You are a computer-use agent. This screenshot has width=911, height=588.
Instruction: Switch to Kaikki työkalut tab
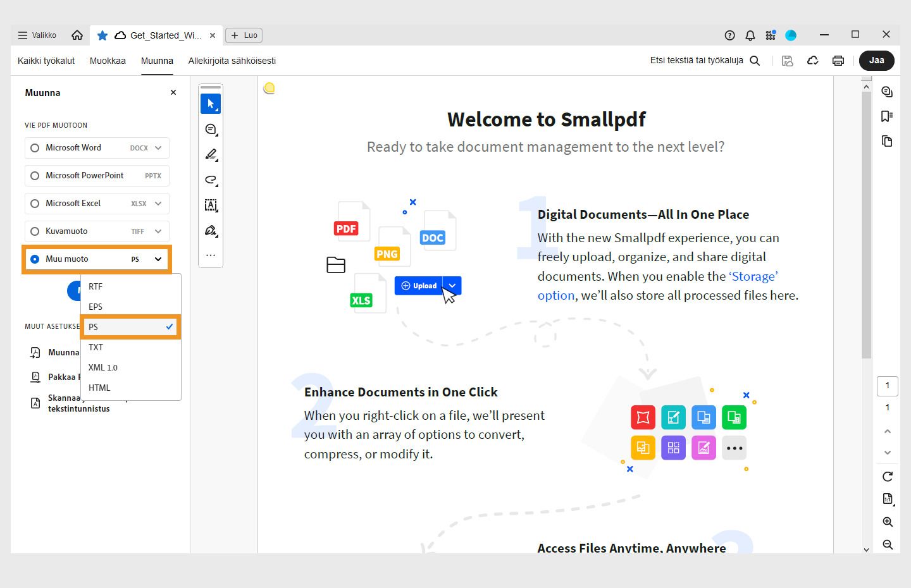click(46, 61)
